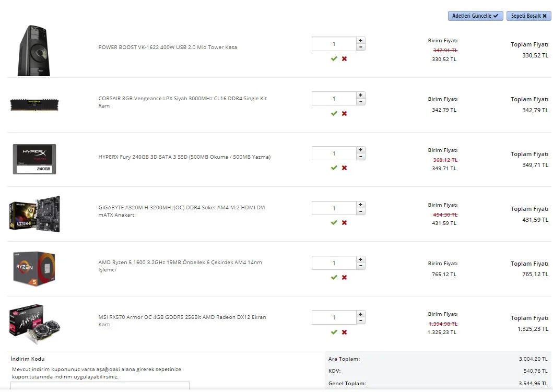The width and height of the screenshot is (553, 392).
Task: Remove POWER BOOST case with red X
Action: 344,59
